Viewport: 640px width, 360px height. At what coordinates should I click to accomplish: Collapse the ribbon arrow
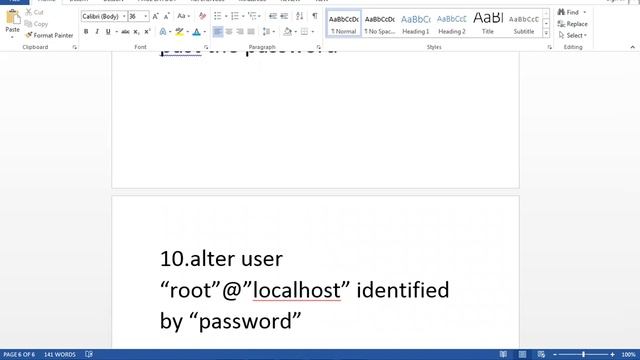point(633,47)
